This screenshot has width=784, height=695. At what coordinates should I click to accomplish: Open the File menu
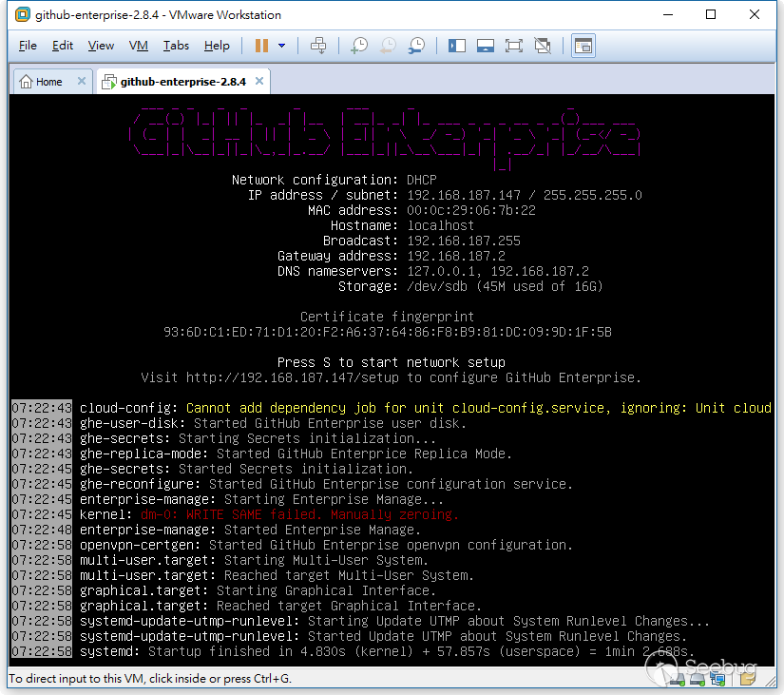[x=28, y=46]
